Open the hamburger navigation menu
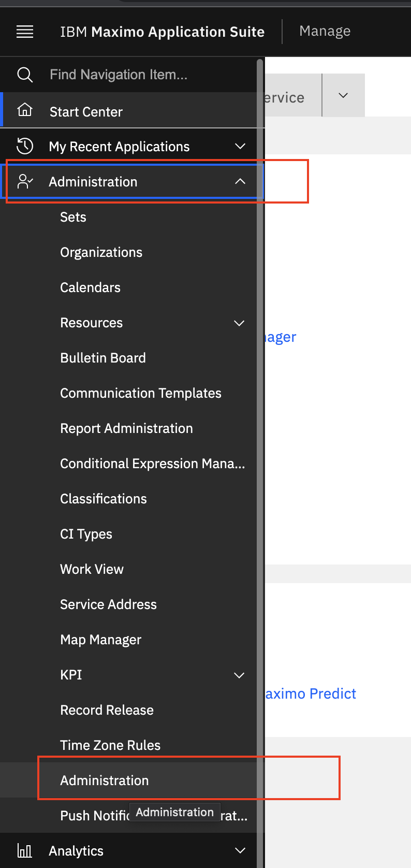411x868 pixels. 25,32
